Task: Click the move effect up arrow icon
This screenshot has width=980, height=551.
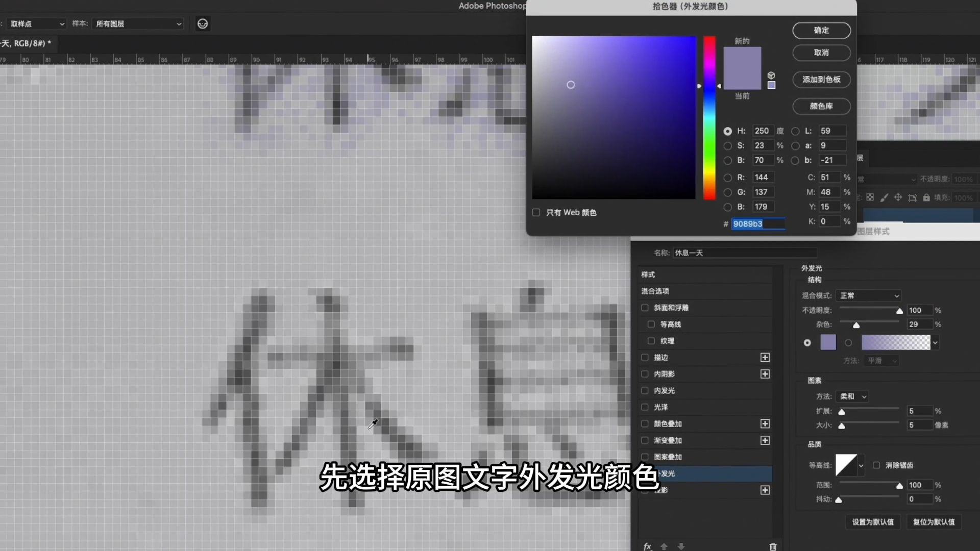Action: pyautogui.click(x=664, y=546)
